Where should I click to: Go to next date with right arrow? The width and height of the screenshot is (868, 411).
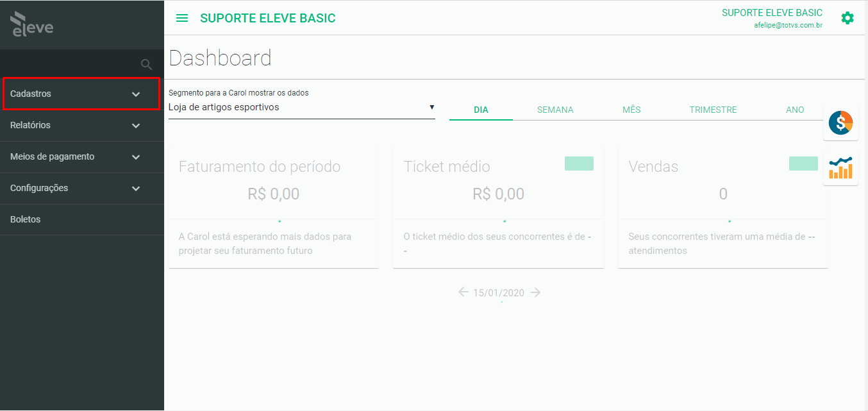click(x=535, y=292)
